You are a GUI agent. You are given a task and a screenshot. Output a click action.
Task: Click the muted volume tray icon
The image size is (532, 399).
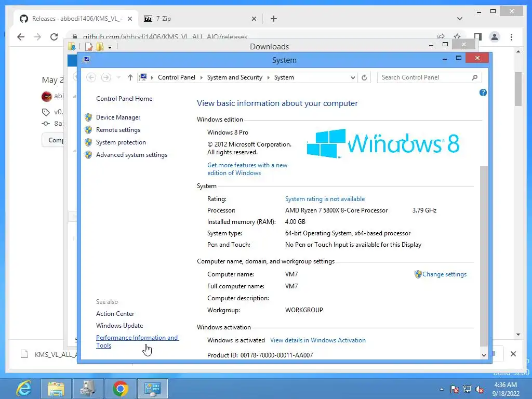[x=480, y=389]
